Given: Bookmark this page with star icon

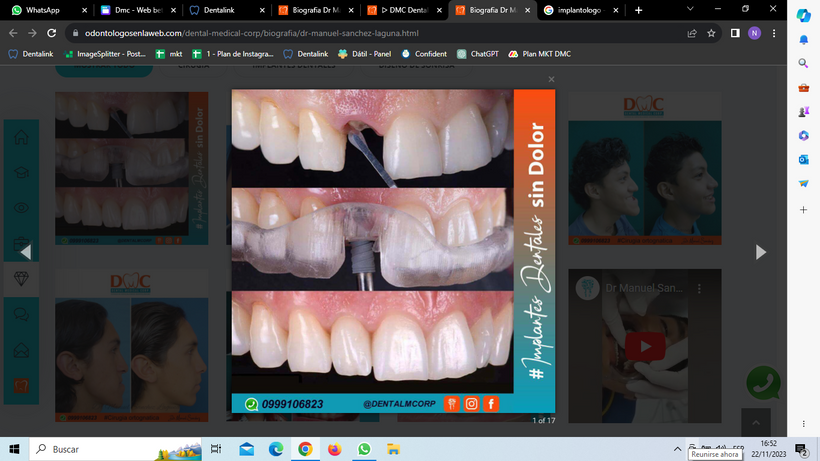Looking at the screenshot, I should [x=711, y=32].
